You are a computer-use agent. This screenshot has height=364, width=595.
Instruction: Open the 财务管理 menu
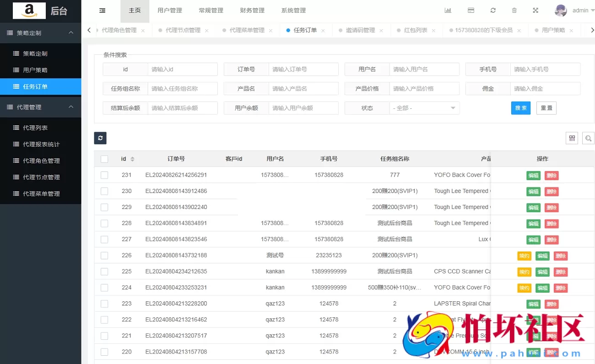click(x=252, y=10)
